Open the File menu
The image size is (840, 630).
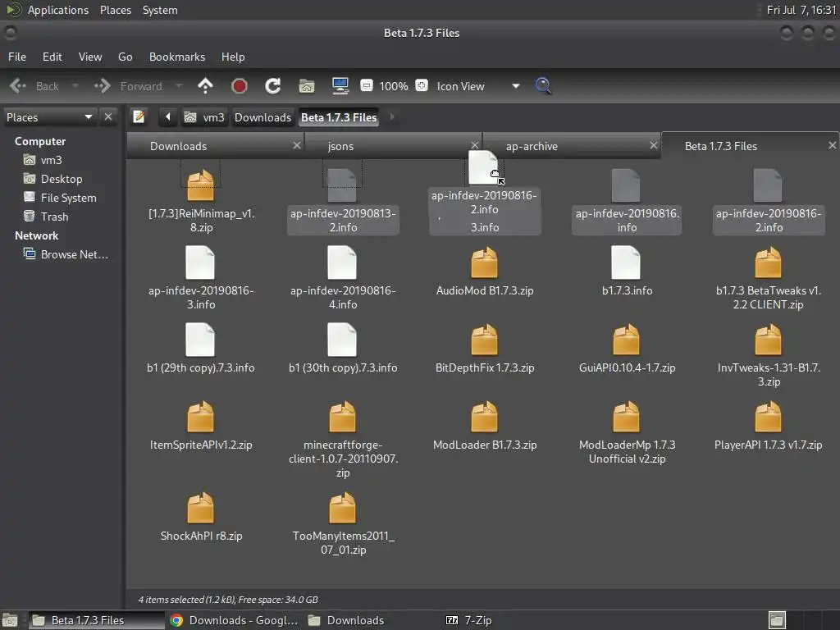click(x=17, y=57)
